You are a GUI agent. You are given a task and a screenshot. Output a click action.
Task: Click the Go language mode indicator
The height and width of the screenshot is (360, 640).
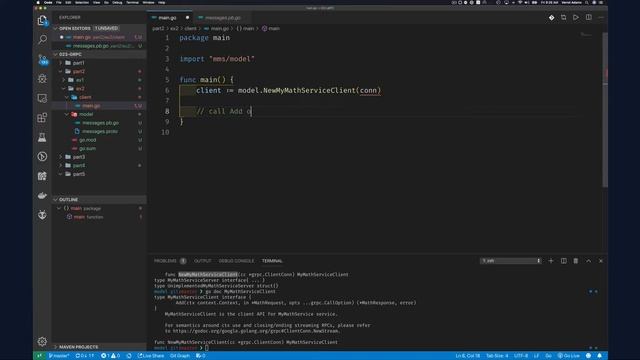tap(548, 356)
